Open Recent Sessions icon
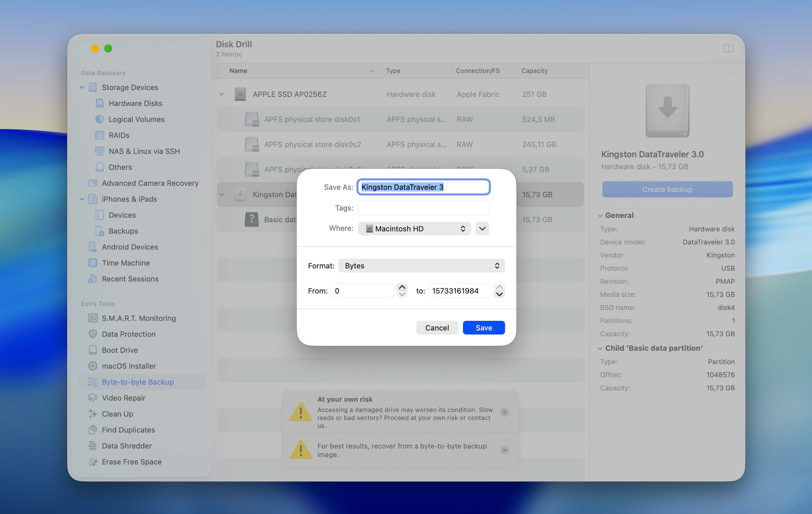The height and width of the screenshot is (514, 812). click(x=93, y=279)
